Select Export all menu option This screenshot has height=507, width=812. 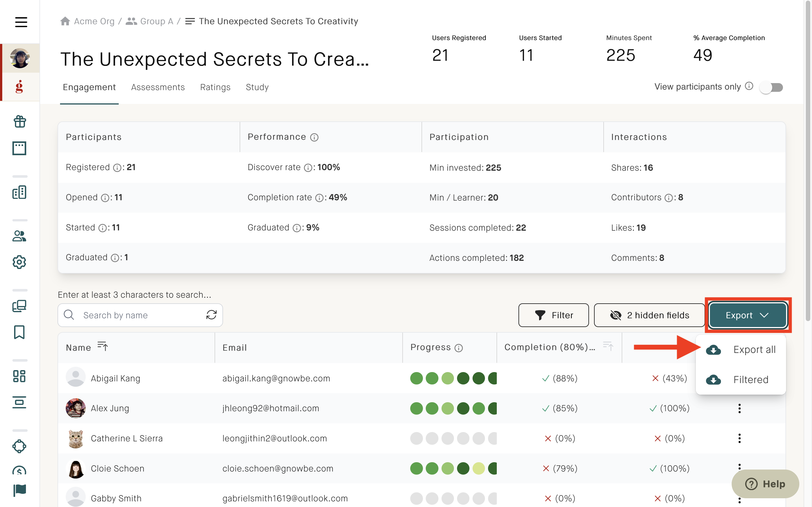pyautogui.click(x=741, y=350)
